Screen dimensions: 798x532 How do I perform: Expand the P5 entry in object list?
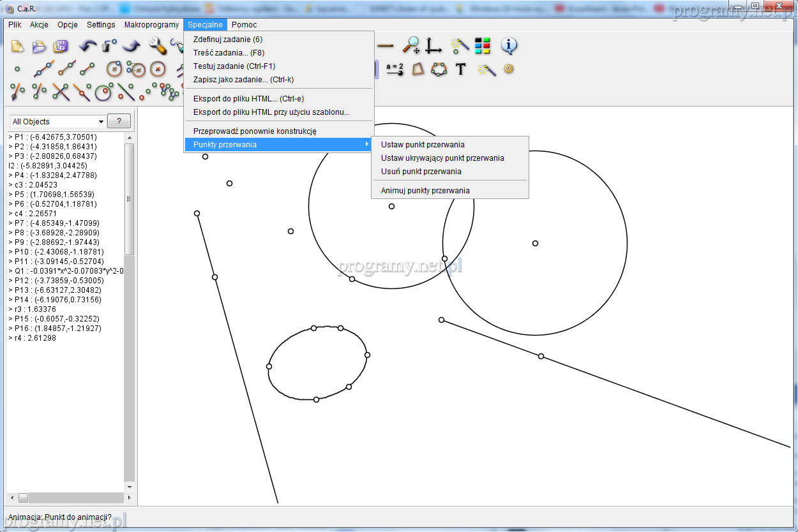coord(10,195)
